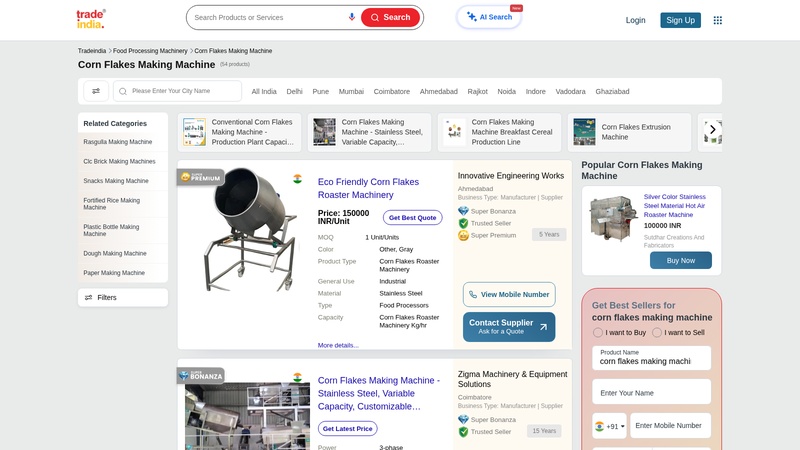This screenshot has width=800, height=450.
Task: Focus the city name search field
Action: (177, 91)
